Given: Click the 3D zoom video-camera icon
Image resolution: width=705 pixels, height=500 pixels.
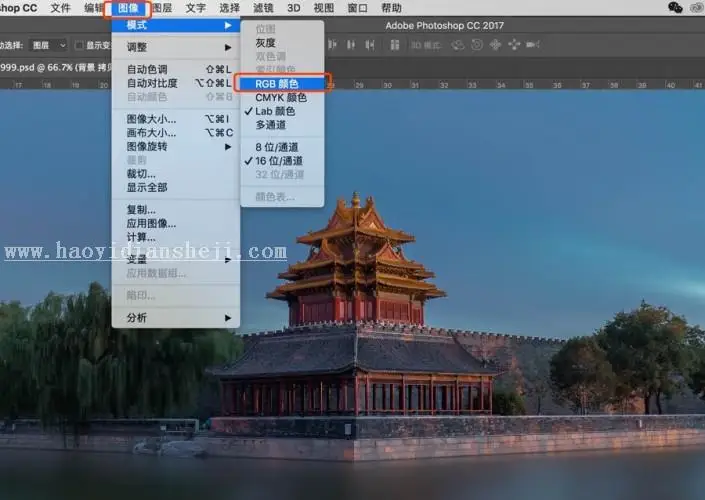Looking at the screenshot, I should click(x=533, y=45).
